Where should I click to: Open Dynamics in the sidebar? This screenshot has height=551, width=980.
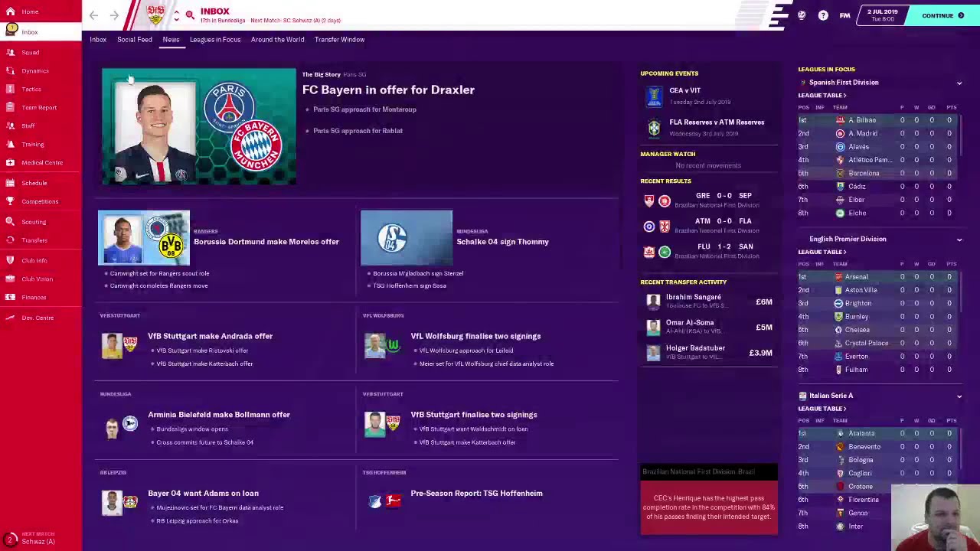(x=34, y=70)
